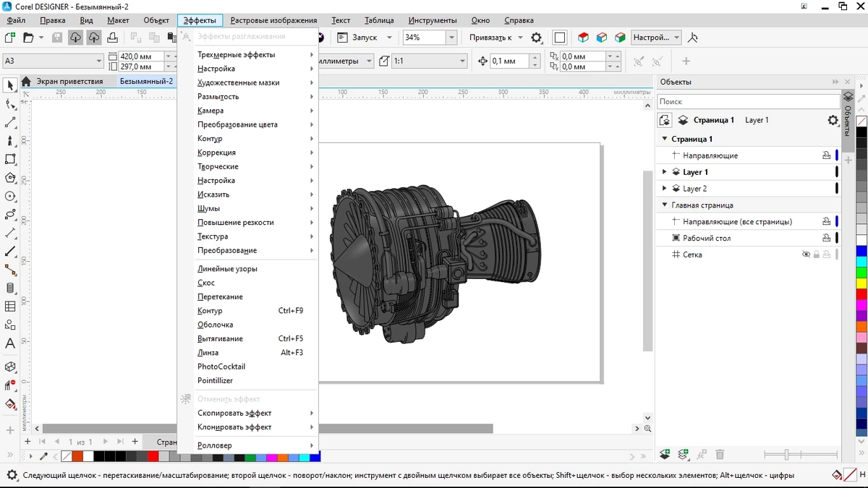Select the ellipse tool in toolbox

click(x=10, y=196)
